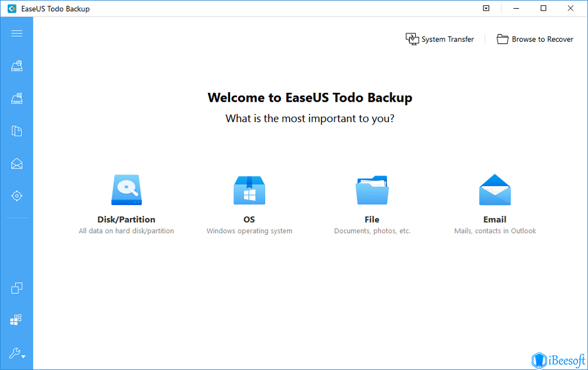The height and width of the screenshot is (370, 588).
Task: Open title bar dropdown menu button
Action: 486,8
